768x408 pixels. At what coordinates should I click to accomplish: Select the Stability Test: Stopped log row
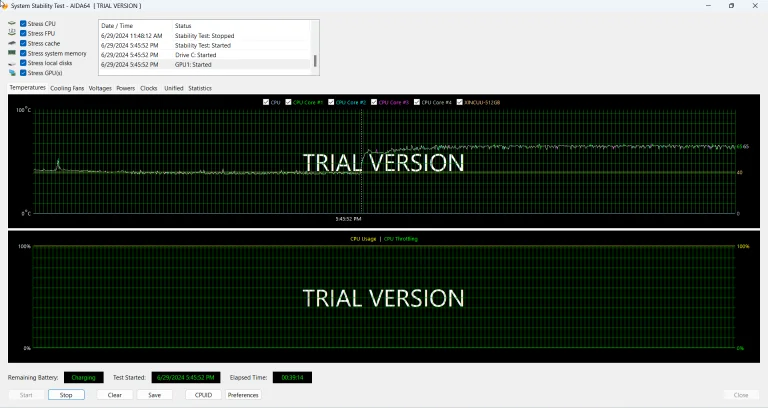[x=205, y=36]
